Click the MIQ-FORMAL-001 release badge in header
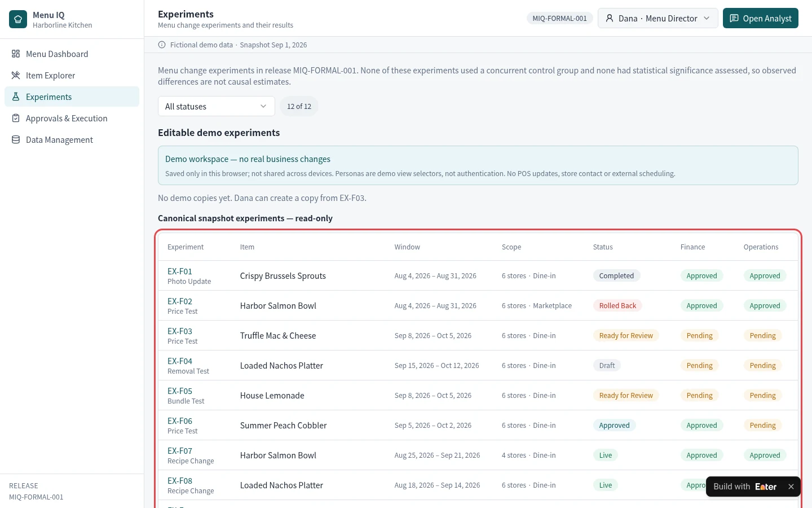This screenshot has height=508, width=812. click(559, 18)
